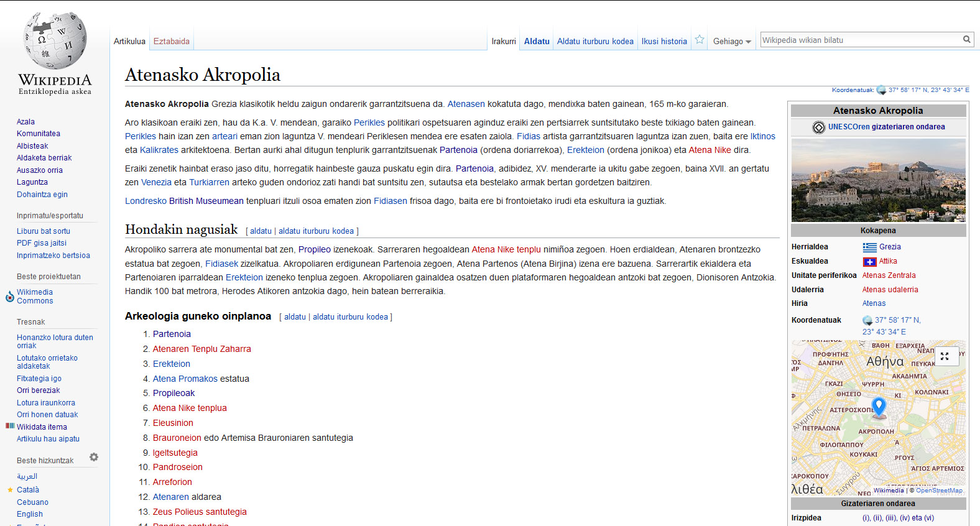Click the map fullscreen expand icon
980x526 pixels.
point(945,356)
